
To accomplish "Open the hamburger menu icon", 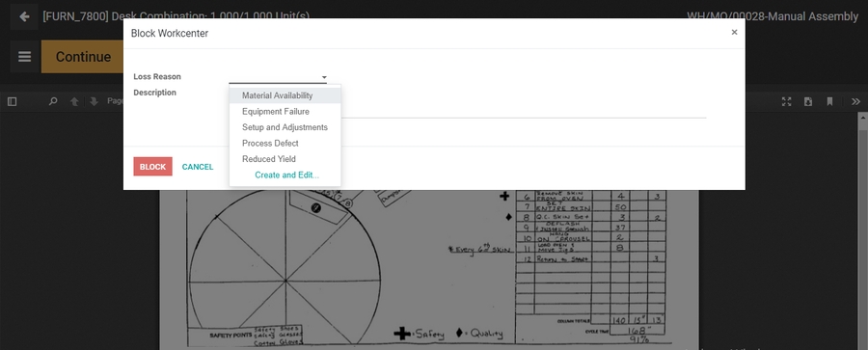I will [24, 57].
